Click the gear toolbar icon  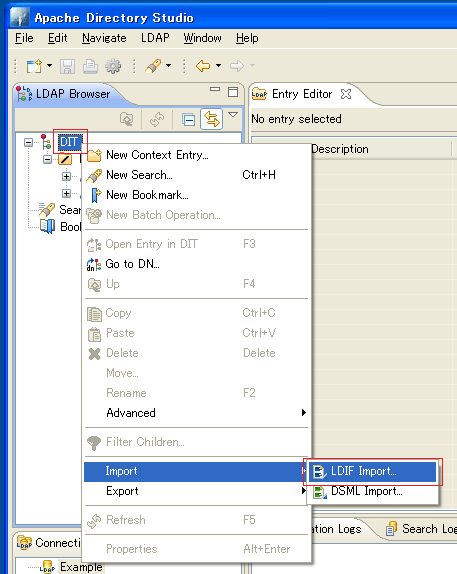click(x=113, y=66)
